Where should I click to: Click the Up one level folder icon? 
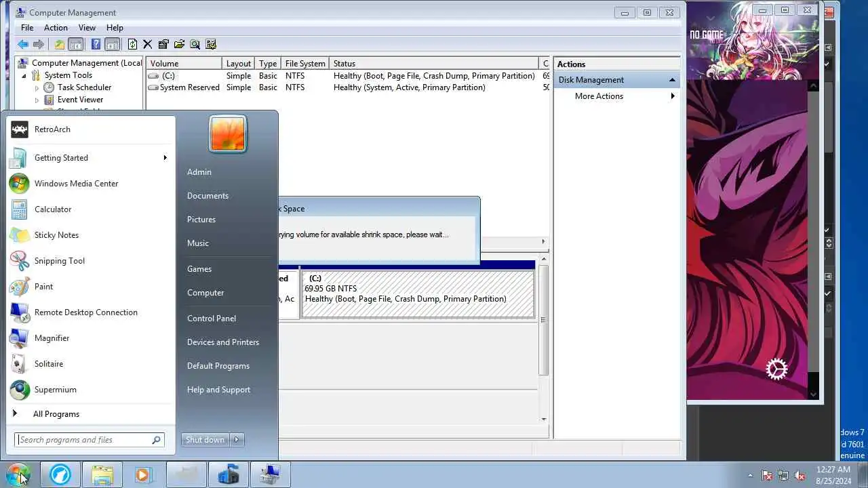coord(60,44)
